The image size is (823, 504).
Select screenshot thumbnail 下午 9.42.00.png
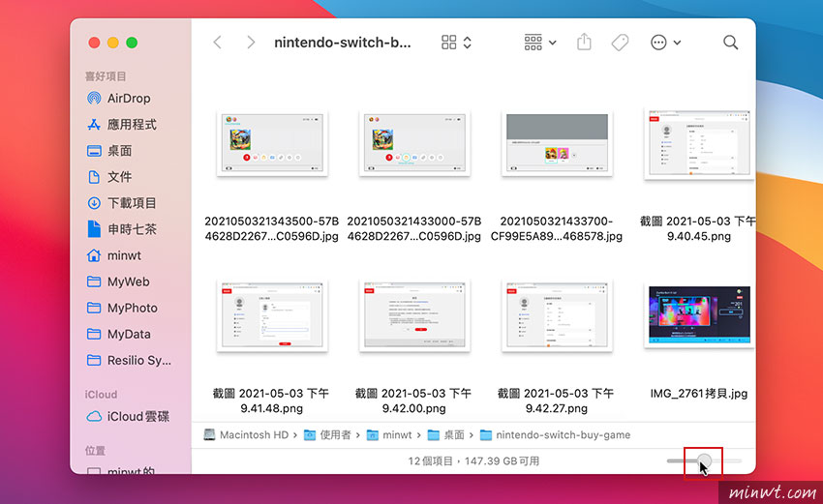click(414, 315)
